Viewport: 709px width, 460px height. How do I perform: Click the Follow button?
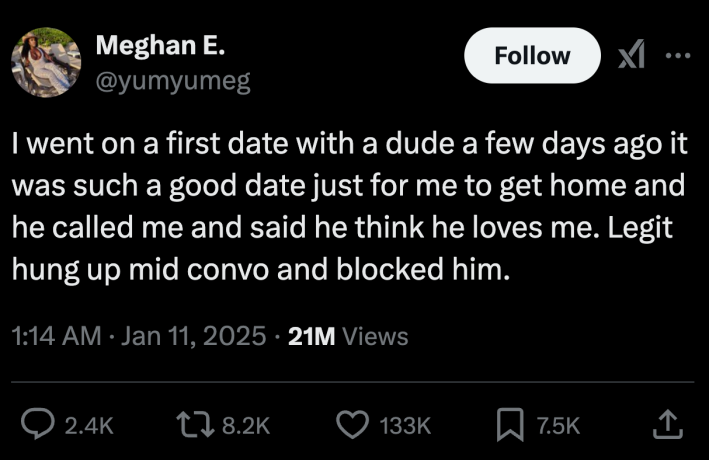tap(532, 55)
